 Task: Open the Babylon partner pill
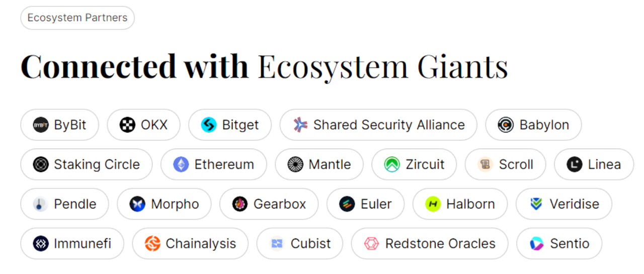[533, 125]
